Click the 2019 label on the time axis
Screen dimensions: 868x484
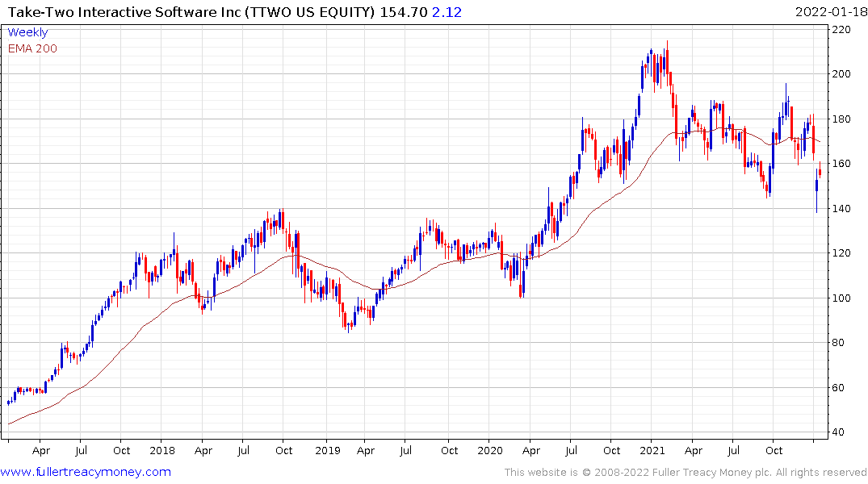[327, 450]
